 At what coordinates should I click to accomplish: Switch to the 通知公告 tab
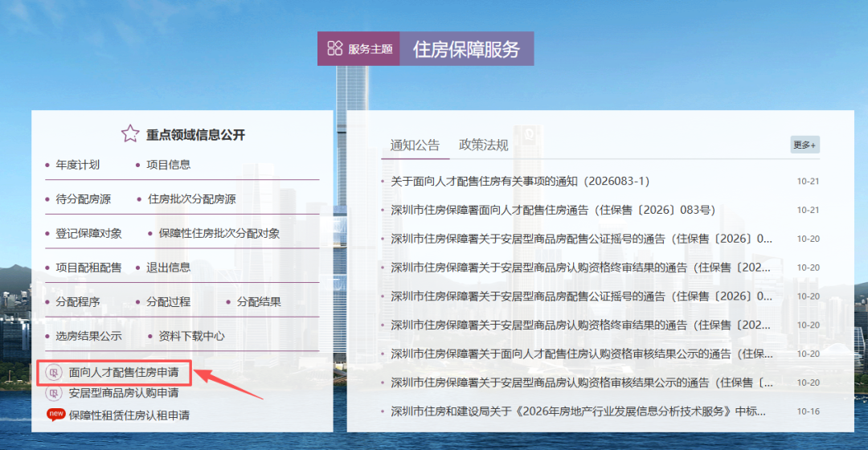click(x=415, y=145)
